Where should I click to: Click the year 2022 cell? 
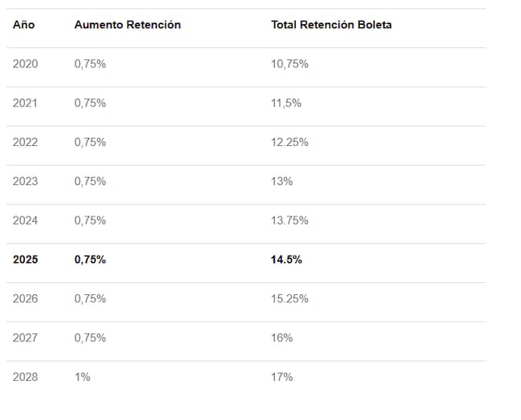coord(25,142)
